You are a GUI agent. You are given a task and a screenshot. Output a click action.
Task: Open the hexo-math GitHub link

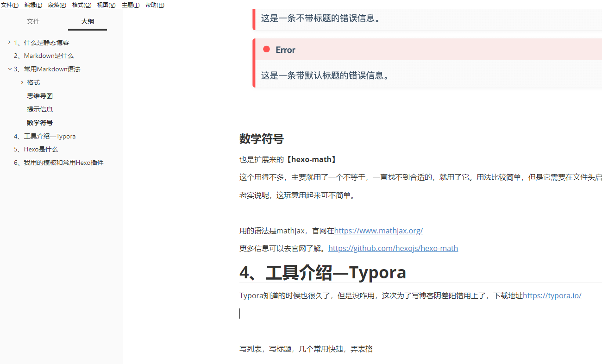pos(393,248)
